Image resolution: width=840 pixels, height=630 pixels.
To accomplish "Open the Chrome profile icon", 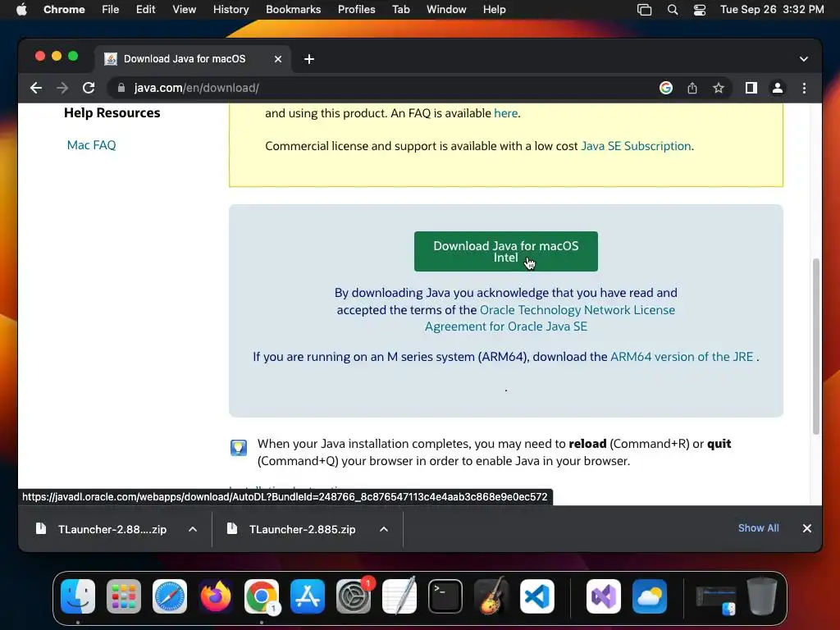I will (x=778, y=88).
